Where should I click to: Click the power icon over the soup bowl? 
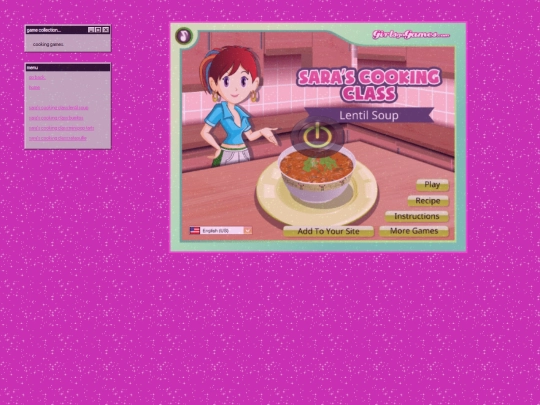click(x=317, y=137)
